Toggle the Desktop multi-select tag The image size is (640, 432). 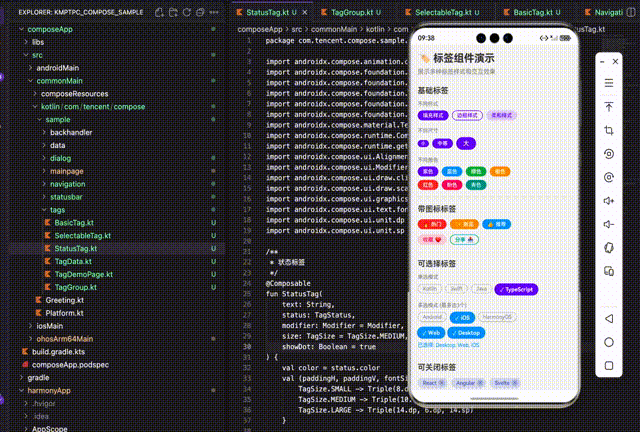point(466,333)
